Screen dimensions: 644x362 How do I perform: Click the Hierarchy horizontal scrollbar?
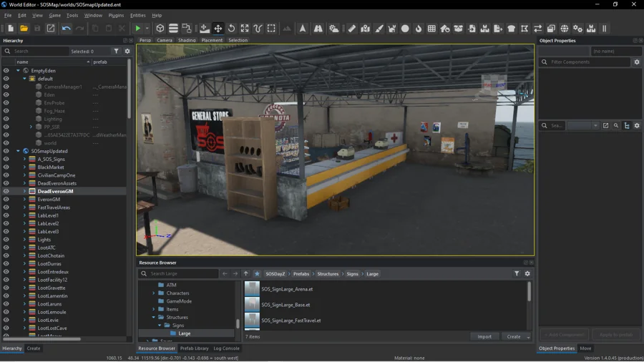pos(42,339)
